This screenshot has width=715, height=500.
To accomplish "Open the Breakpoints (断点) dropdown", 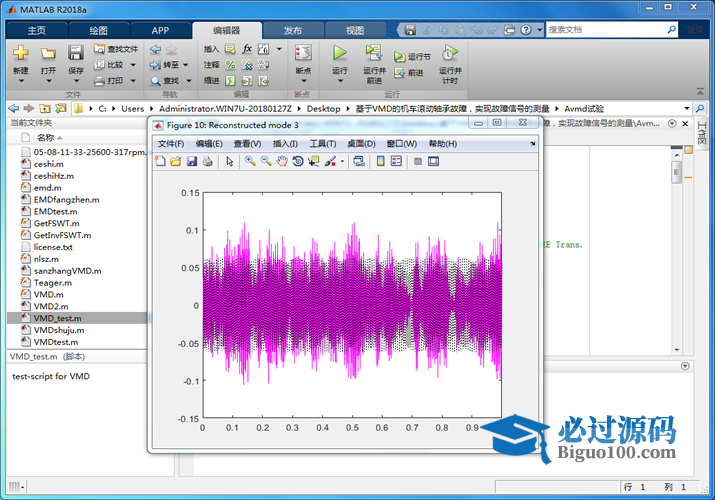I will pos(303,82).
